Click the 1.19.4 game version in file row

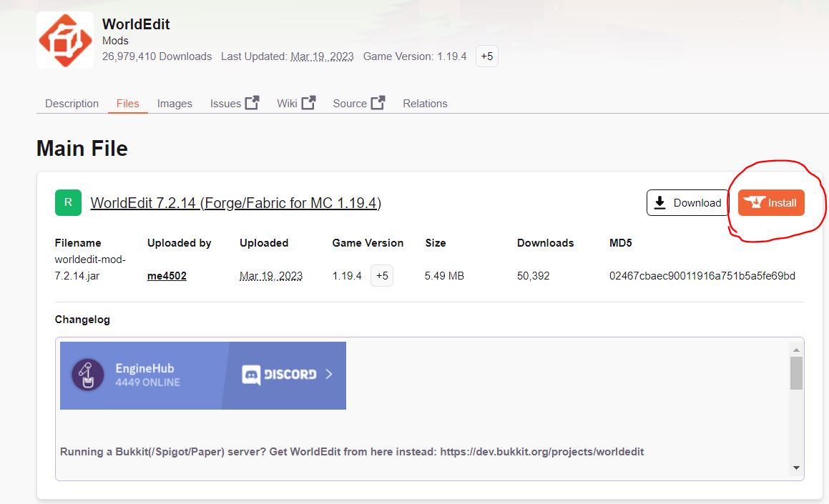click(347, 276)
